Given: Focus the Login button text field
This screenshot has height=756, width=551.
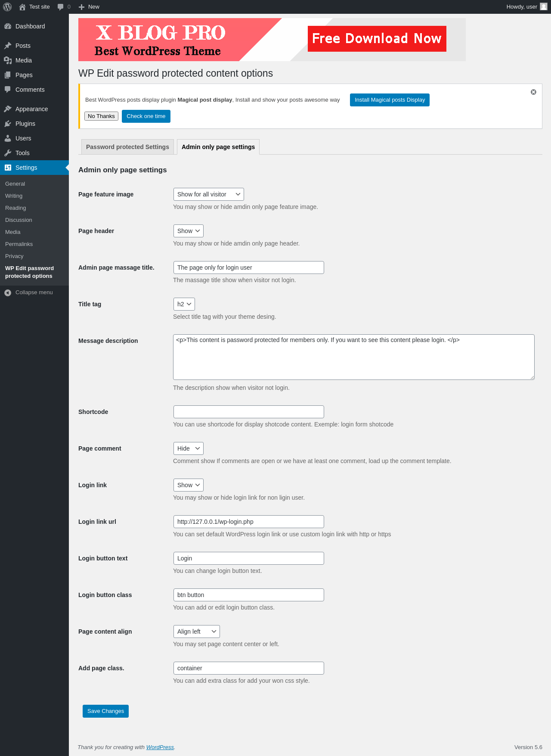Looking at the screenshot, I should pos(249,558).
